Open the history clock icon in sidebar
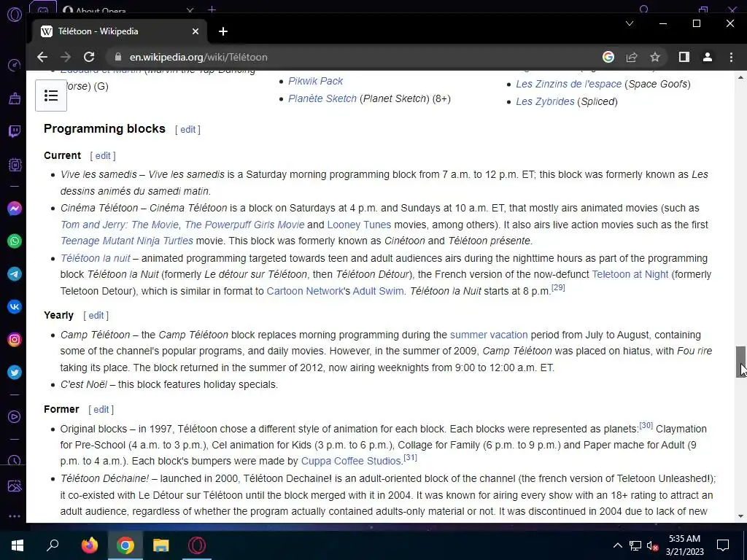The width and height of the screenshot is (747, 560). coord(15,461)
